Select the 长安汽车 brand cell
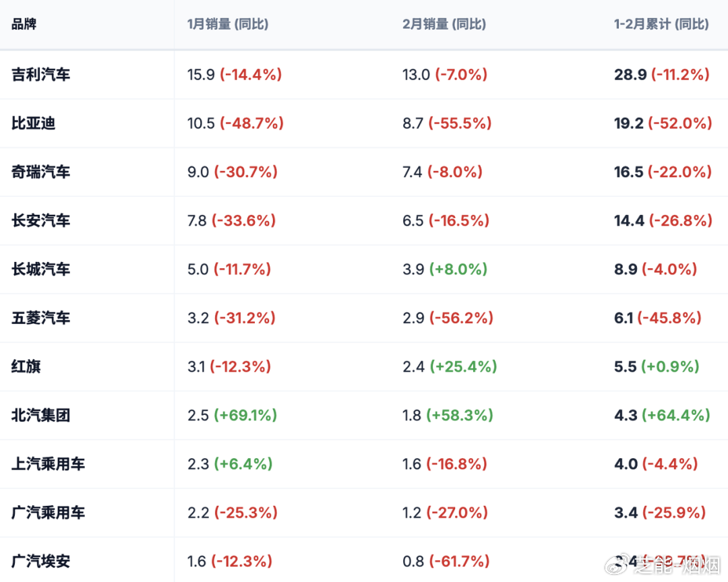This screenshot has width=728, height=582. tap(41, 220)
